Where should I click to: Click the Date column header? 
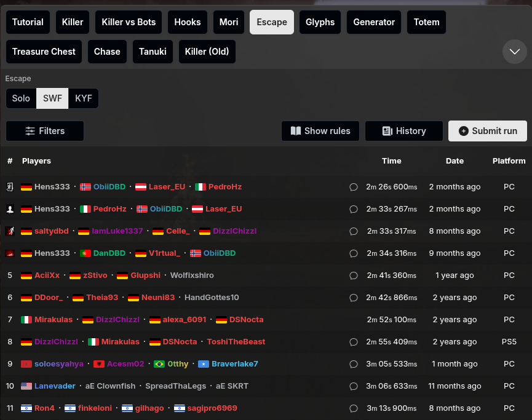click(x=455, y=161)
